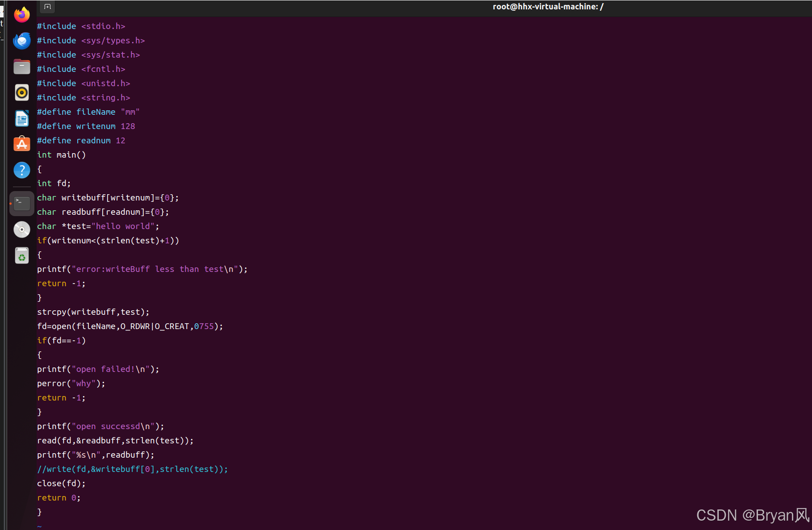The height and width of the screenshot is (530, 812).
Task: Open LibreOffice Writer
Action: click(x=21, y=118)
